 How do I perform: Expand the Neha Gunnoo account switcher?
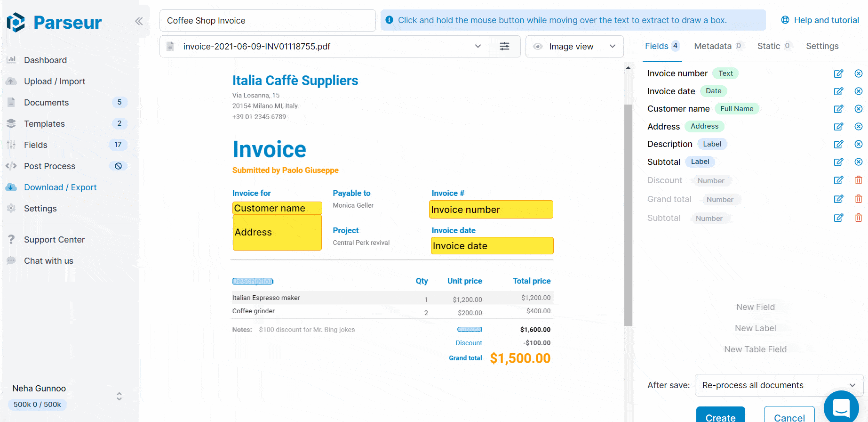(119, 396)
